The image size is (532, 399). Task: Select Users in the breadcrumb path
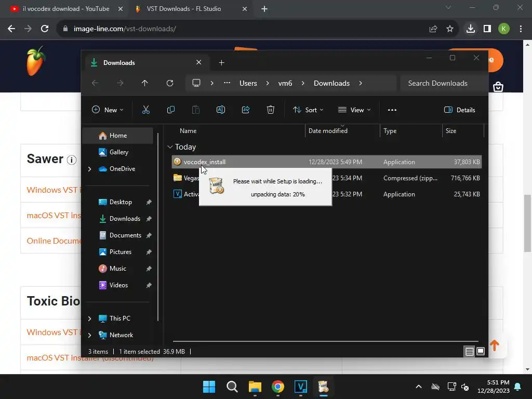(x=248, y=83)
